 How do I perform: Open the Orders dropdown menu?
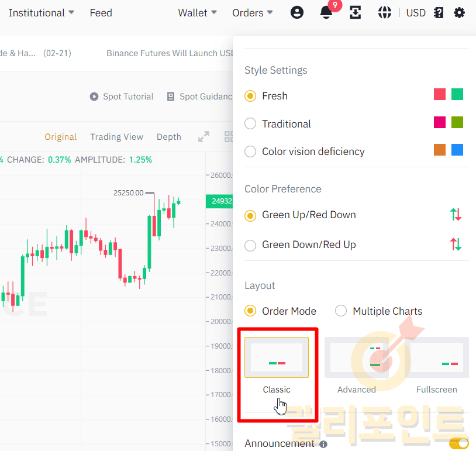click(252, 12)
